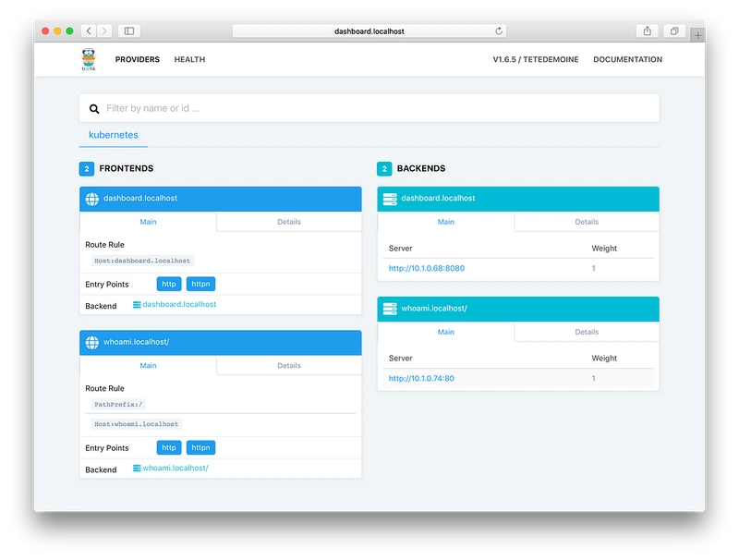Click server icon on dashboard.localhost backend header
The width and height of the screenshot is (739, 560).
coord(390,200)
